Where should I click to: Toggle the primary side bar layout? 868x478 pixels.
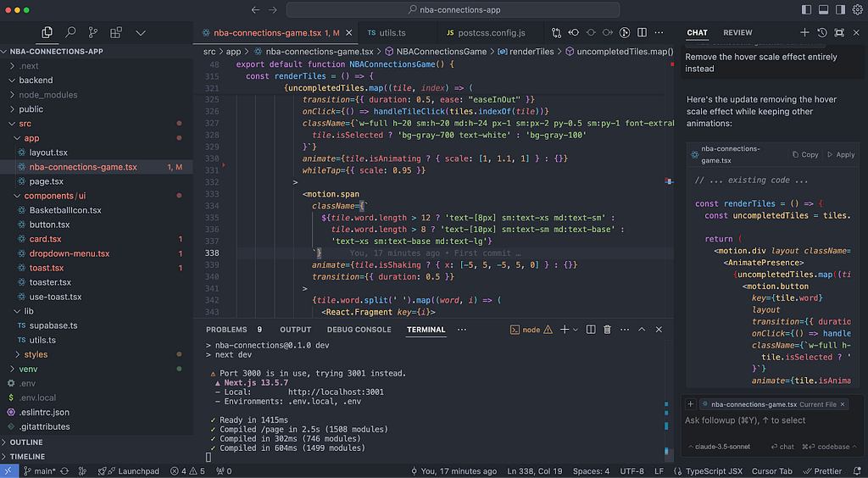(x=806, y=10)
